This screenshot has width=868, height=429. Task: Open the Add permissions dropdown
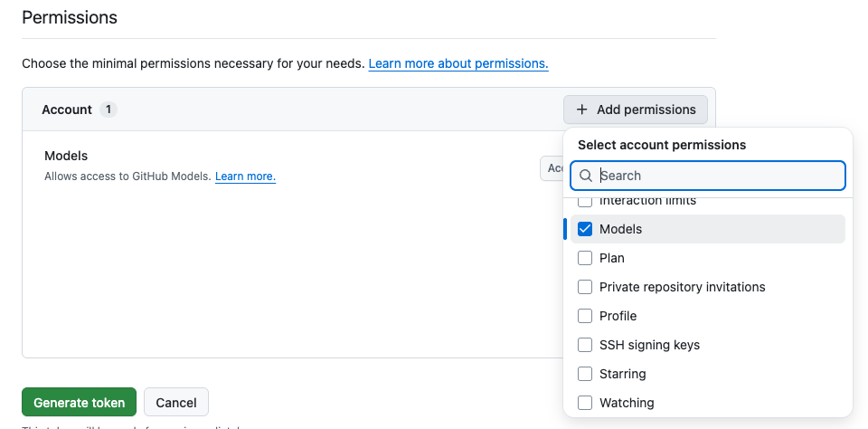click(636, 110)
